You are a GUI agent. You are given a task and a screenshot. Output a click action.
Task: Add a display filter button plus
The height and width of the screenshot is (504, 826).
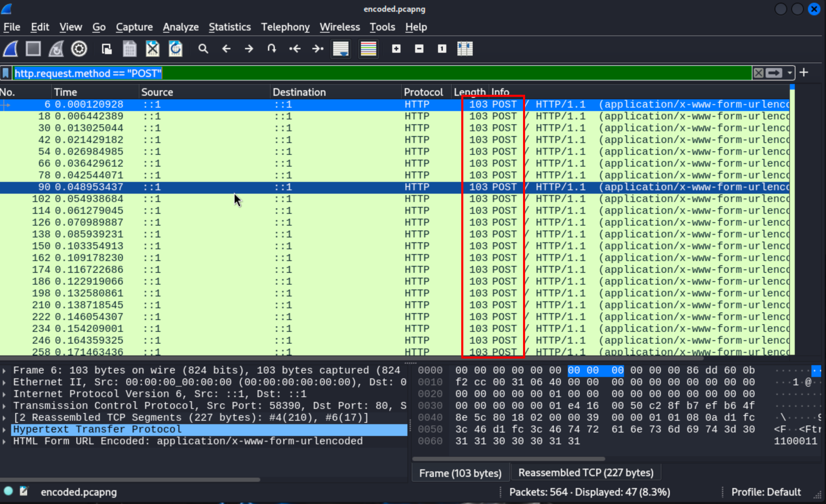(804, 73)
